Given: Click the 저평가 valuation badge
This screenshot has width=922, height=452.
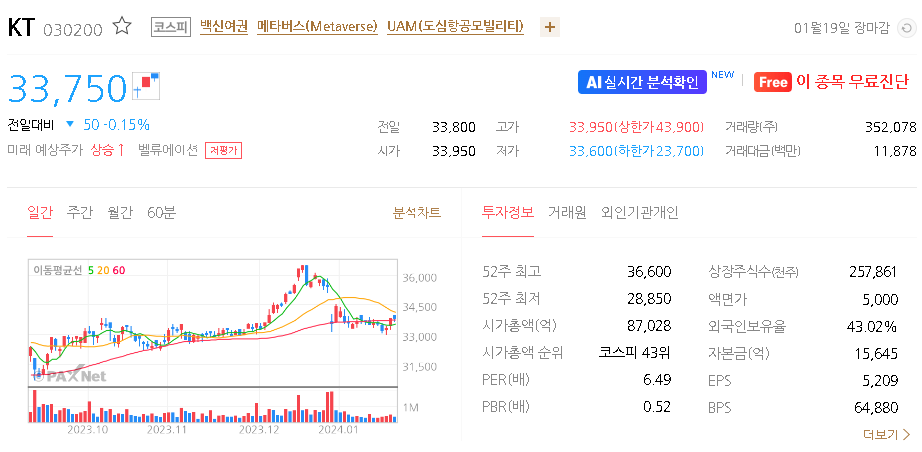Looking at the screenshot, I should point(223,150).
